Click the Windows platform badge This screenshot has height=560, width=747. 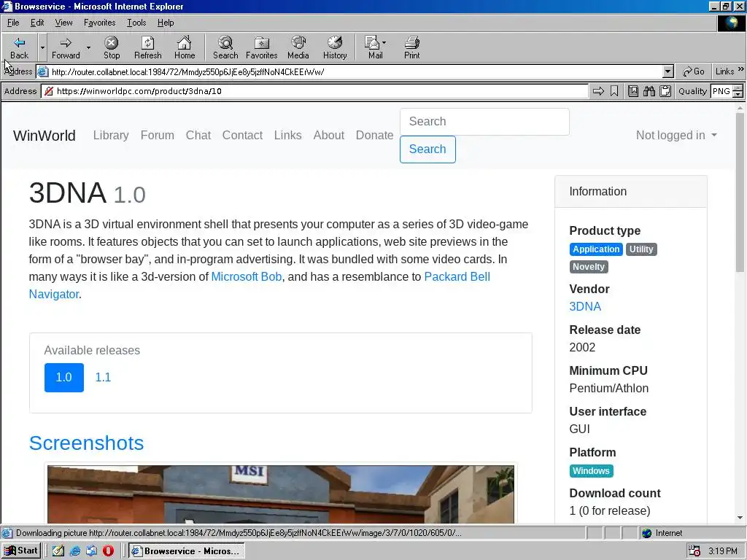[x=591, y=471]
